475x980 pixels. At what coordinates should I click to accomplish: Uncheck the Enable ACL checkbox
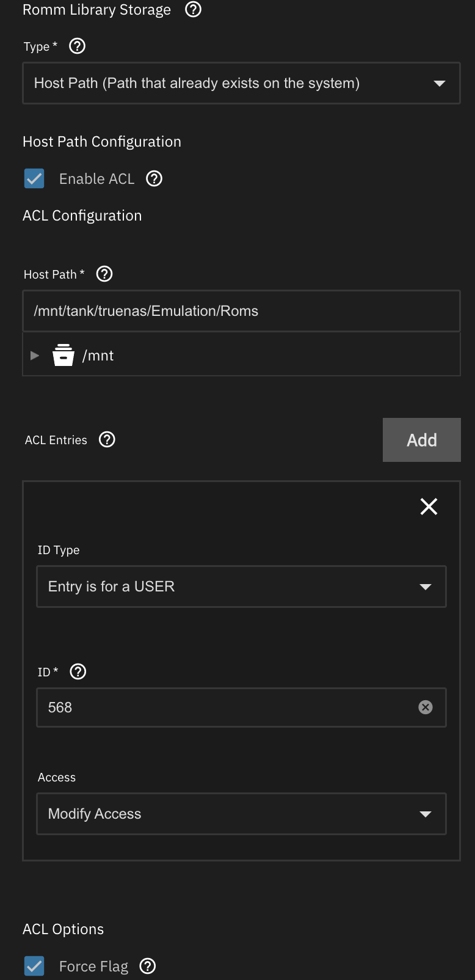click(34, 178)
